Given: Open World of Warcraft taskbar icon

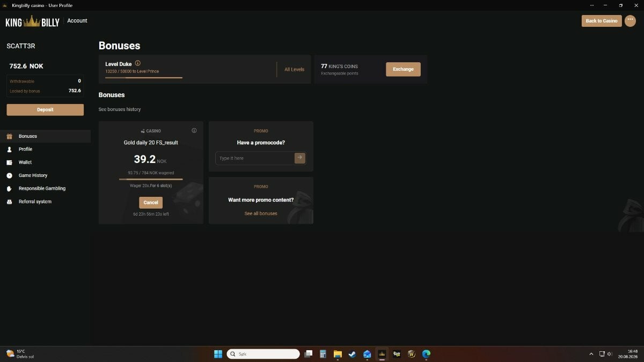Looking at the screenshot, I should coord(412,354).
